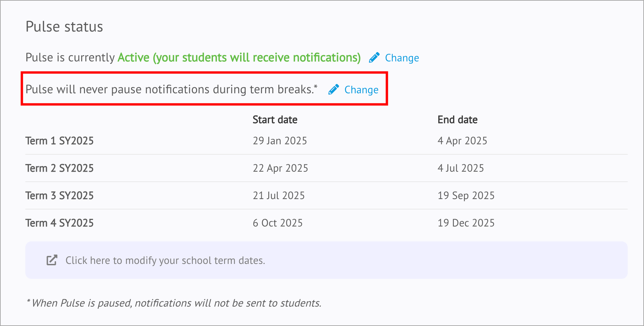Image resolution: width=644 pixels, height=326 pixels.
Task: Click Change link for Pulse active status
Action: pos(402,58)
